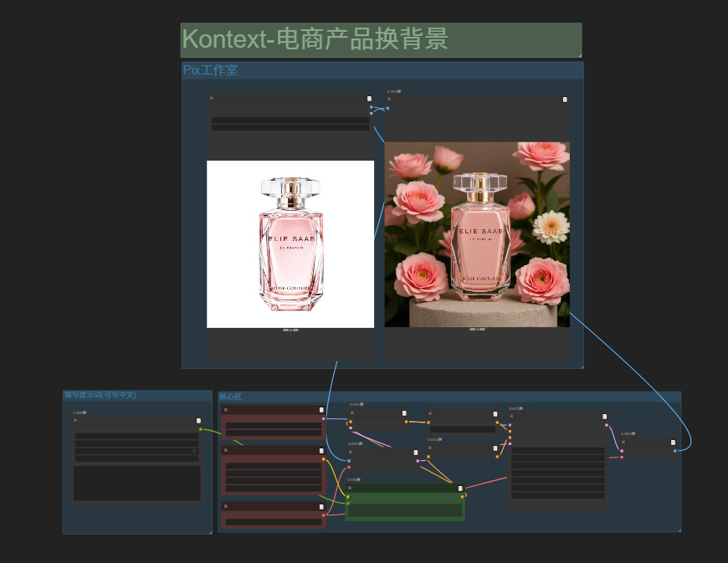Image resolution: width=728 pixels, height=563 pixels.
Task: Click the green output port of the prompt node
Action: pos(201,429)
